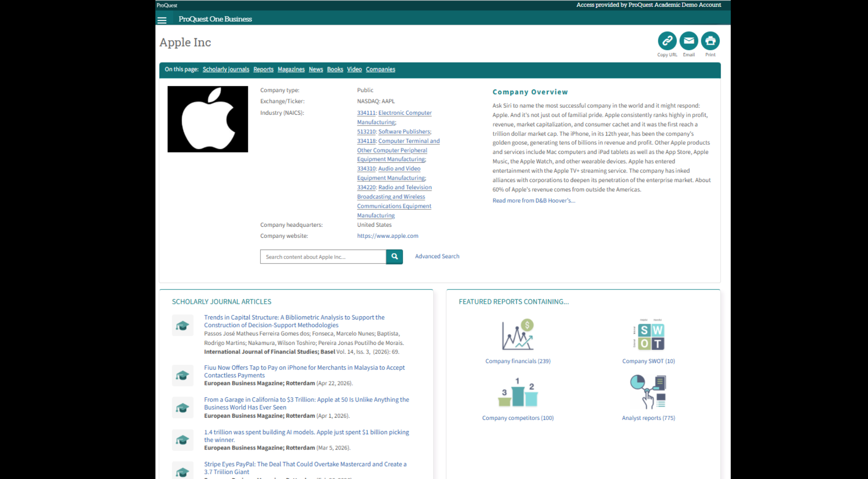Open the hamburger navigation menu
868x479 pixels.
(162, 20)
